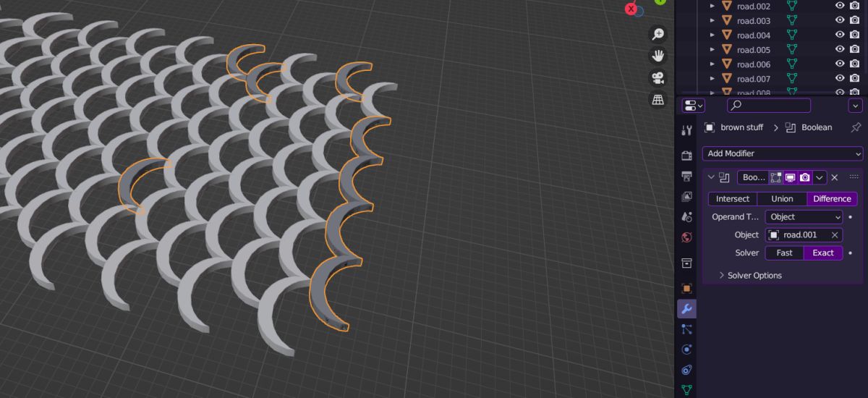Open the Scene properties tab

(686, 216)
